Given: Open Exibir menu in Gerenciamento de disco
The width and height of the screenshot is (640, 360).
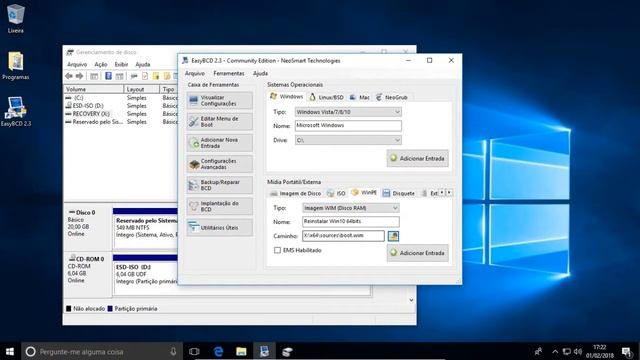Looking at the screenshot, I should (x=121, y=64).
